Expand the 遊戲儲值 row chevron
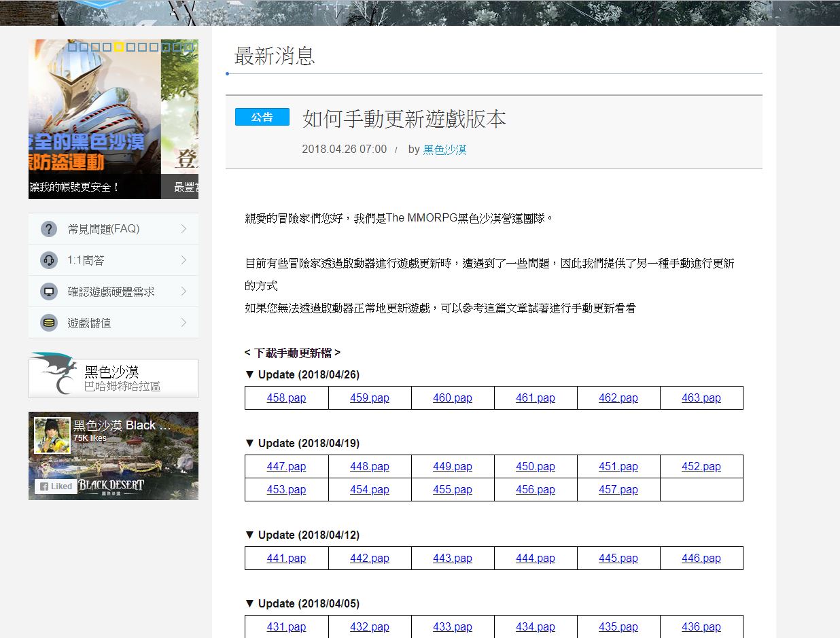The width and height of the screenshot is (840, 638). pyautogui.click(x=183, y=323)
